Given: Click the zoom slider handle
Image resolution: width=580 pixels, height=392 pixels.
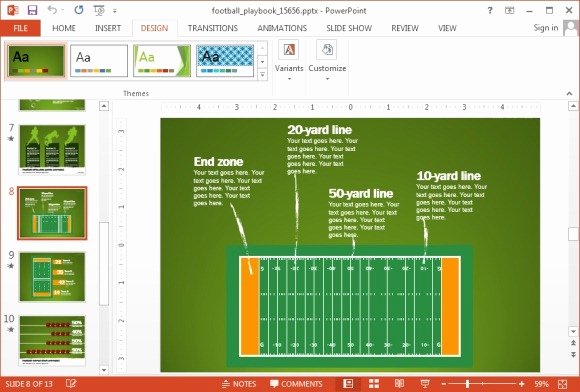Looking at the screenshot, I should click(x=468, y=384).
